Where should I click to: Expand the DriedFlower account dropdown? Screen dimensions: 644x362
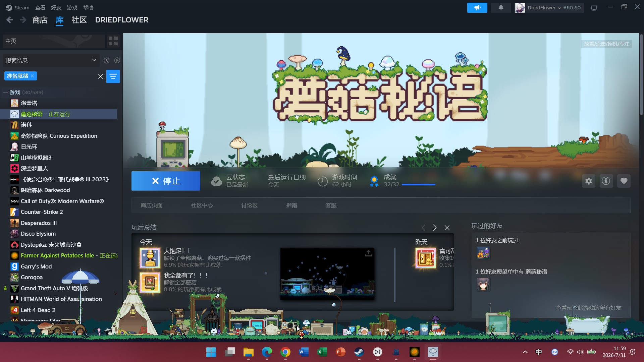pos(549,8)
